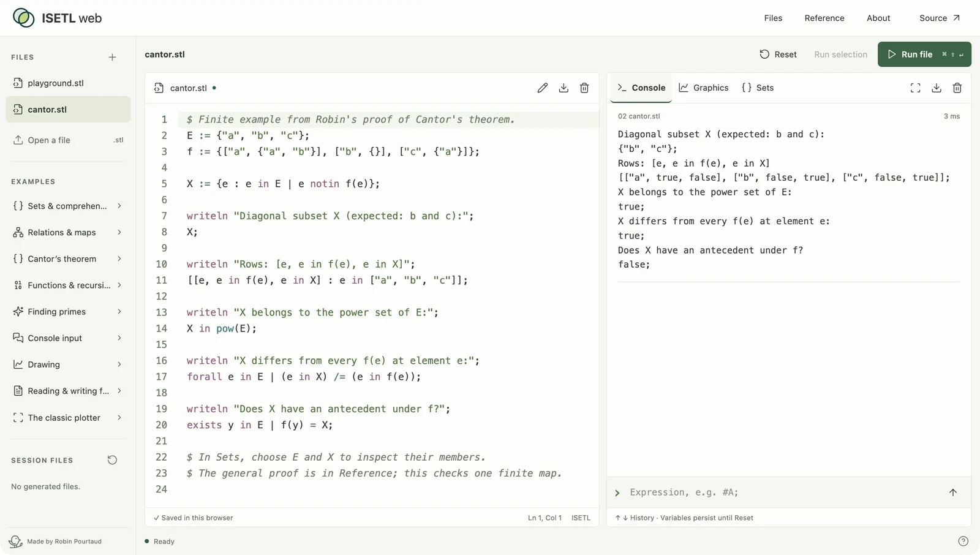
Task: Expand the Sets & comprehension examples
Action: tap(68, 206)
